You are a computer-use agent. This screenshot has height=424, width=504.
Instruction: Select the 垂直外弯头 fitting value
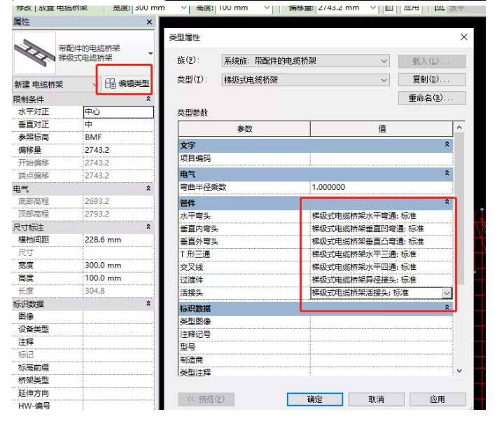(381, 242)
